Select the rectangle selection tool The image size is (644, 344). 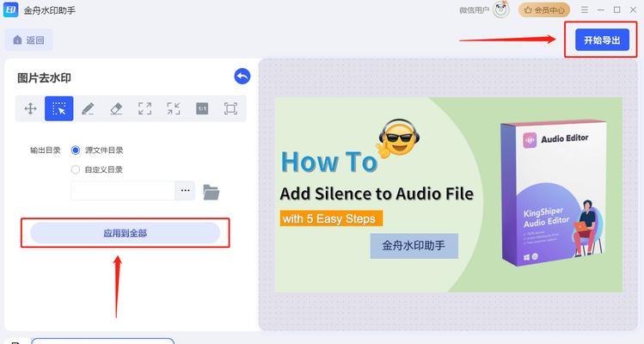pyautogui.click(x=59, y=109)
